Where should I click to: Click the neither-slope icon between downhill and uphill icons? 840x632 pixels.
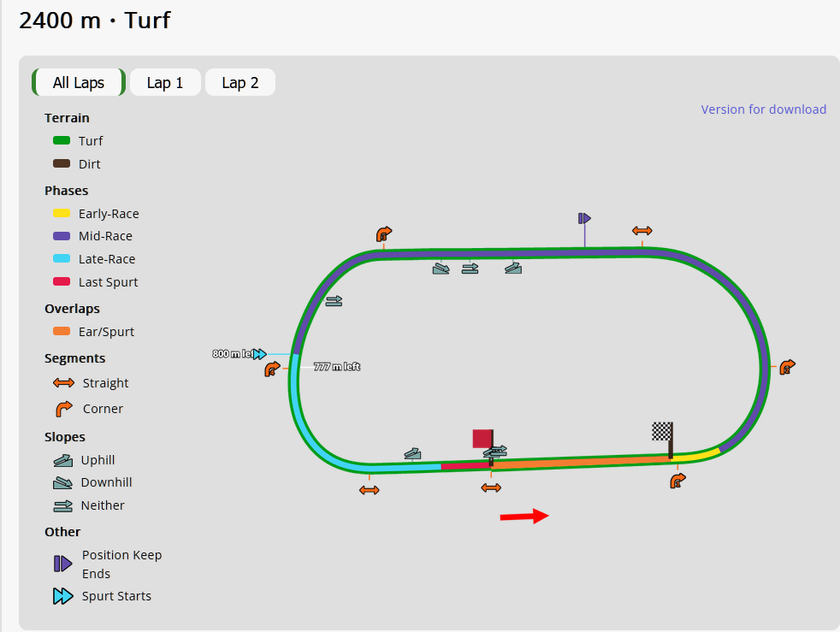pos(470,269)
